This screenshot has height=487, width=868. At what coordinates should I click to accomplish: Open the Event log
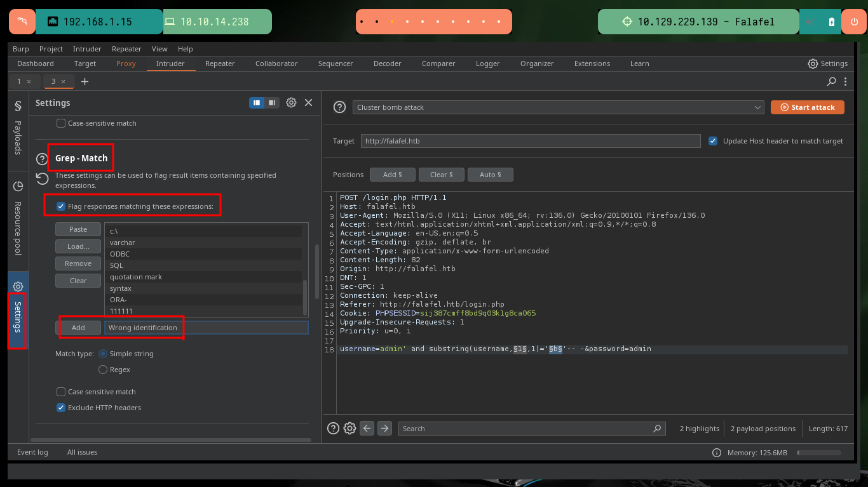coord(32,452)
